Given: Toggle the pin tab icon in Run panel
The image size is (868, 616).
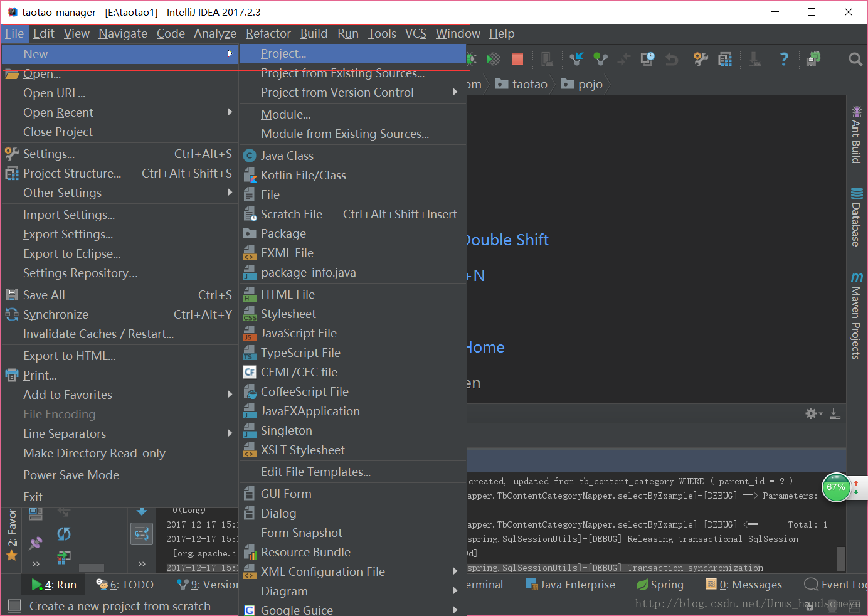Looking at the screenshot, I should pos(36,542).
